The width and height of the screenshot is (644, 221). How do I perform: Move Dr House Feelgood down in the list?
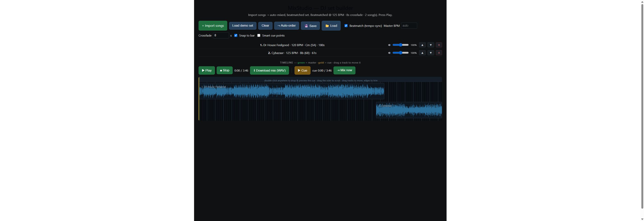tap(430, 45)
